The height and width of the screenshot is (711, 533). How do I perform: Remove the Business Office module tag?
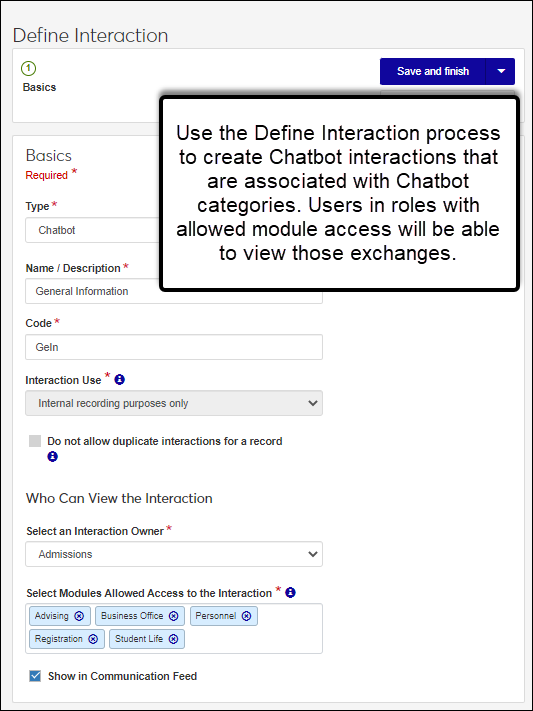coord(173,616)
